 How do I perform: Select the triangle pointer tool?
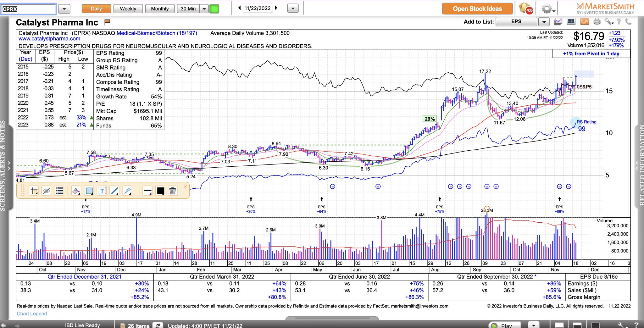tap(127, 191)
